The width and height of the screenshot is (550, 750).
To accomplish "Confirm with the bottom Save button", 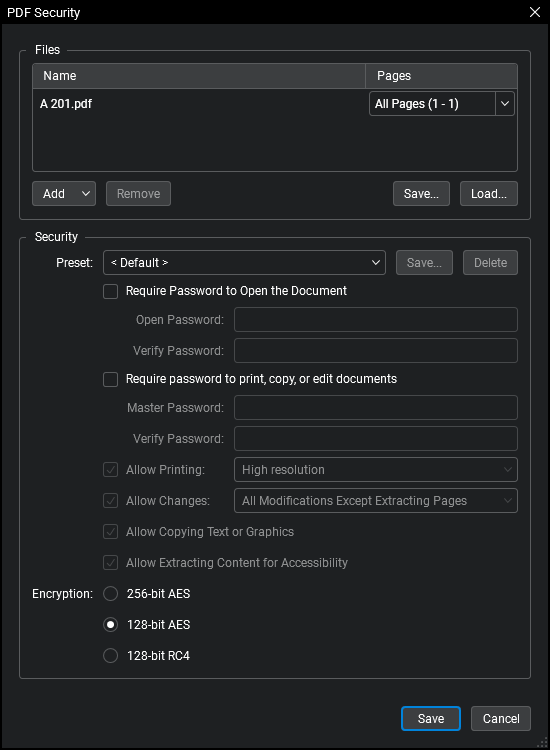I will (x=431, y=718).
